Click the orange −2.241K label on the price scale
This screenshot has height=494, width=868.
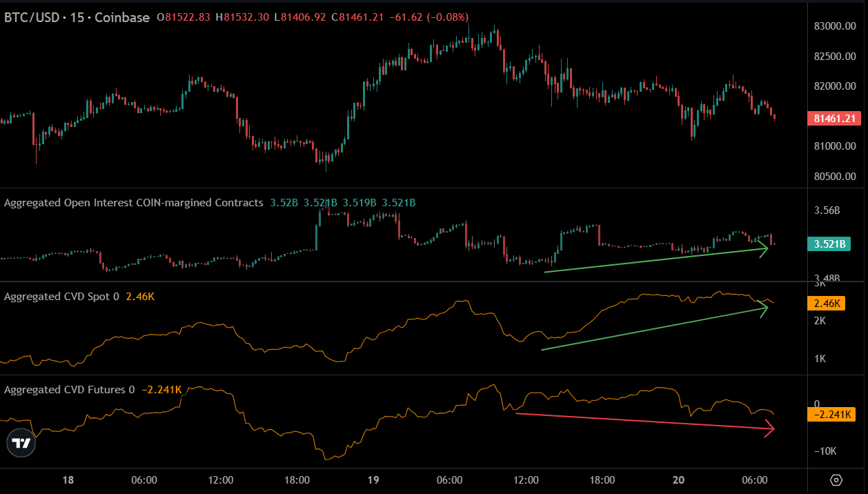pyautogui.click(x=831, y=415)
